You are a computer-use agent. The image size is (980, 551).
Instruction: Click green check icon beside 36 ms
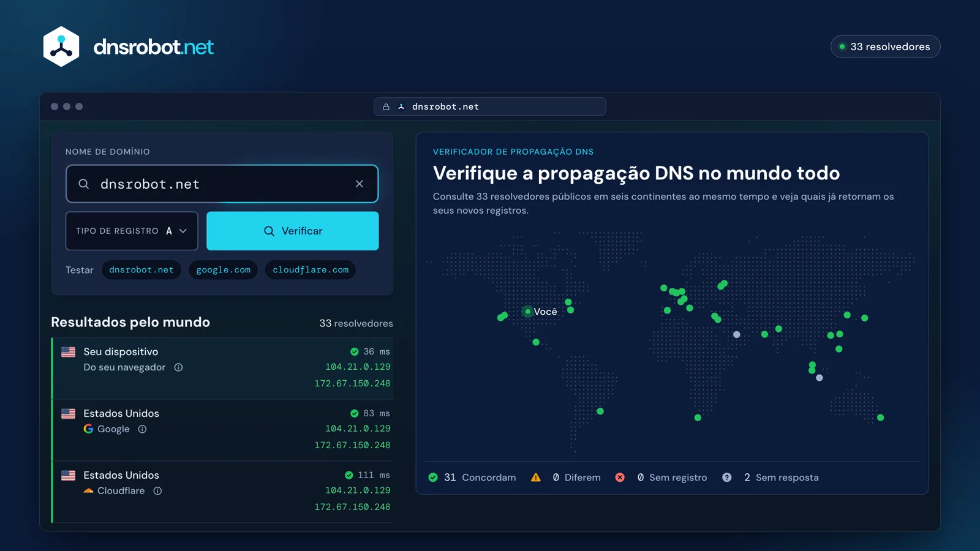354,351
